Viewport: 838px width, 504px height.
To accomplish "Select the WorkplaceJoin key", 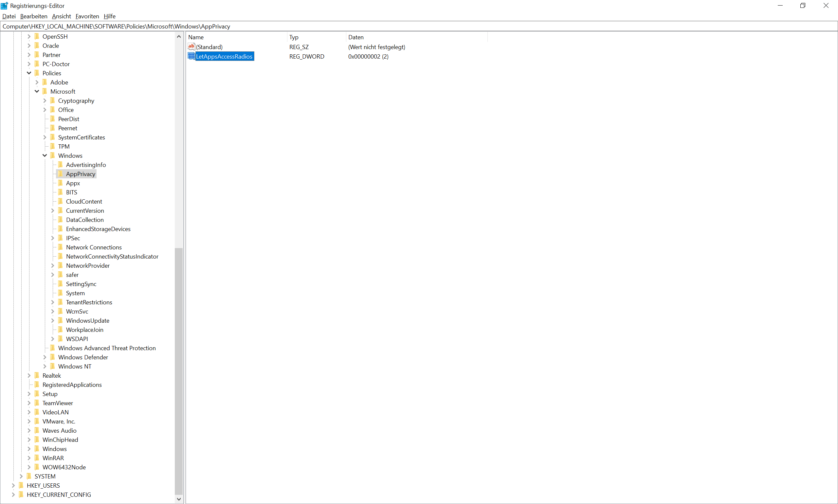I will pos(84,330).
